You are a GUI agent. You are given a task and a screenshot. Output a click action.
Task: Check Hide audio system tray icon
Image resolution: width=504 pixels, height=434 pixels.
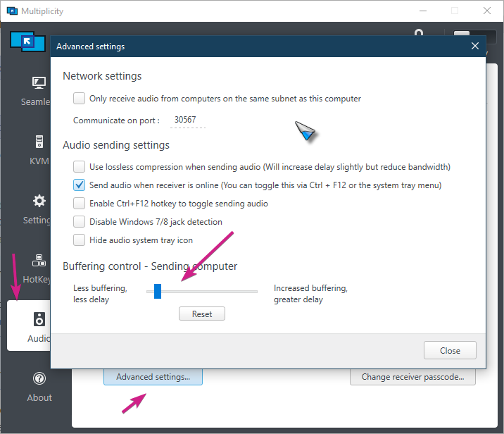(x=80, y=240)
